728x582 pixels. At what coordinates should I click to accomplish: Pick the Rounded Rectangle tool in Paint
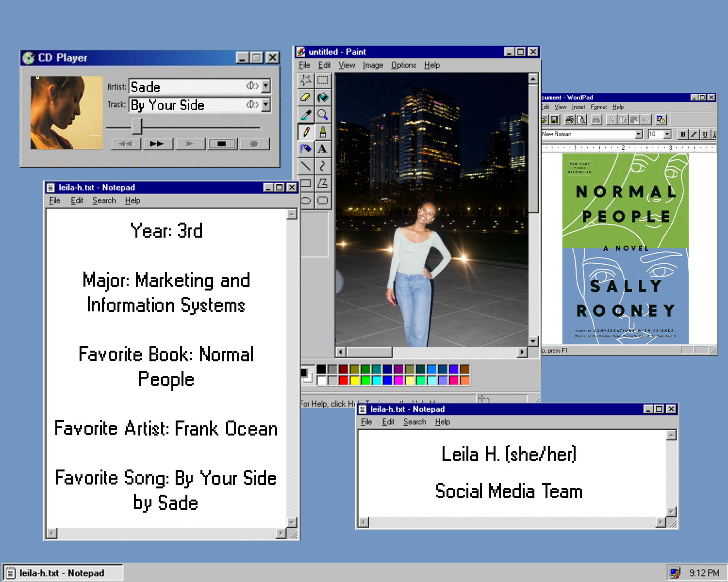tap(323, 200)
